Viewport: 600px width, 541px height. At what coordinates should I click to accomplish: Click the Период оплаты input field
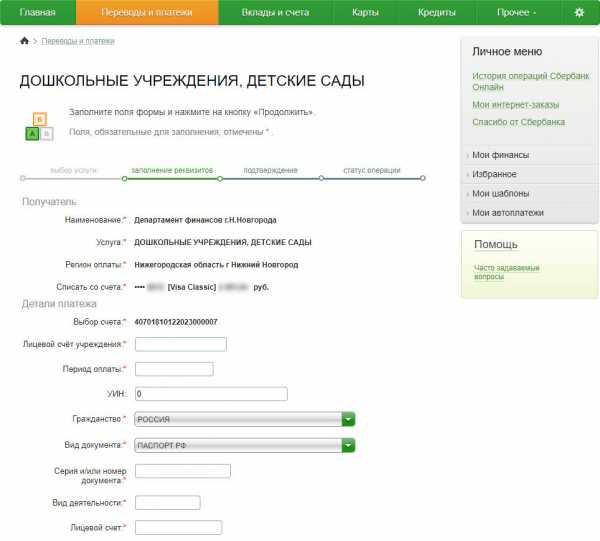tap(174, 369)
